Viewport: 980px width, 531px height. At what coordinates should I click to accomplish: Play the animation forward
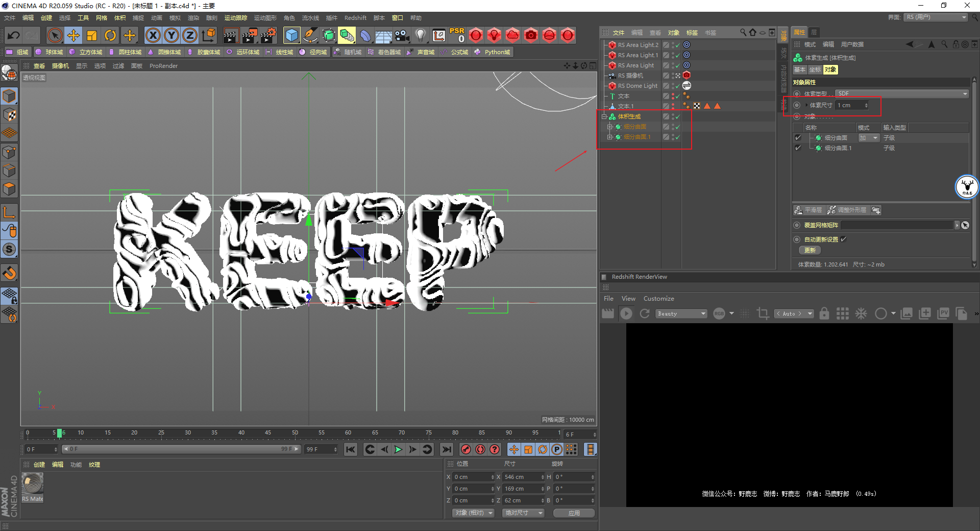pos(398,449)
